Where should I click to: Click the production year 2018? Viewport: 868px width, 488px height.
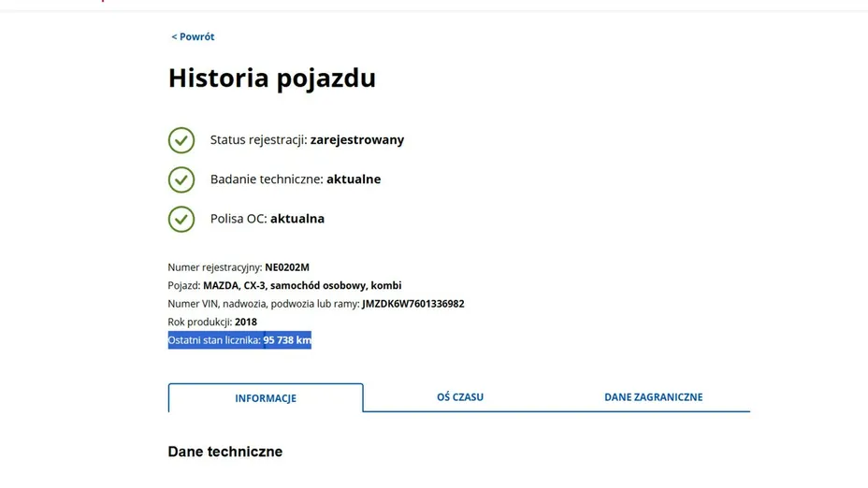pyautogui.click(x=246, y=323)
